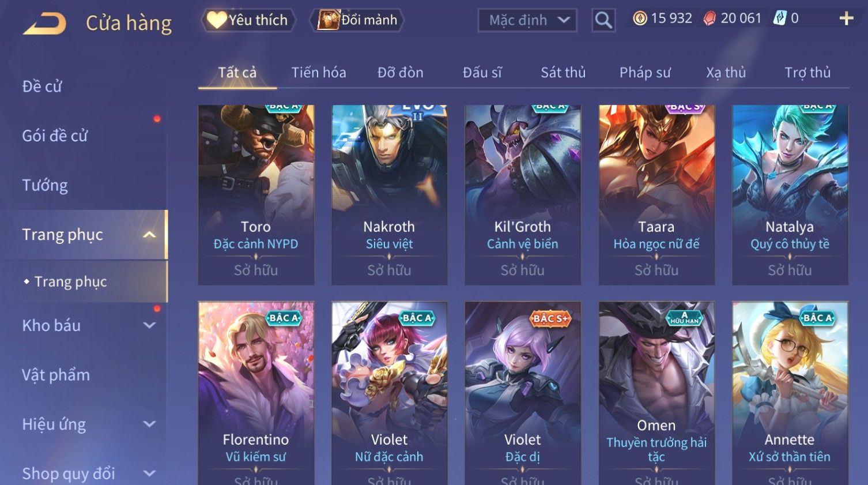Open Tướng in the sidebar
This screenshot has height=485, width=868.
(x=45, y=185)
